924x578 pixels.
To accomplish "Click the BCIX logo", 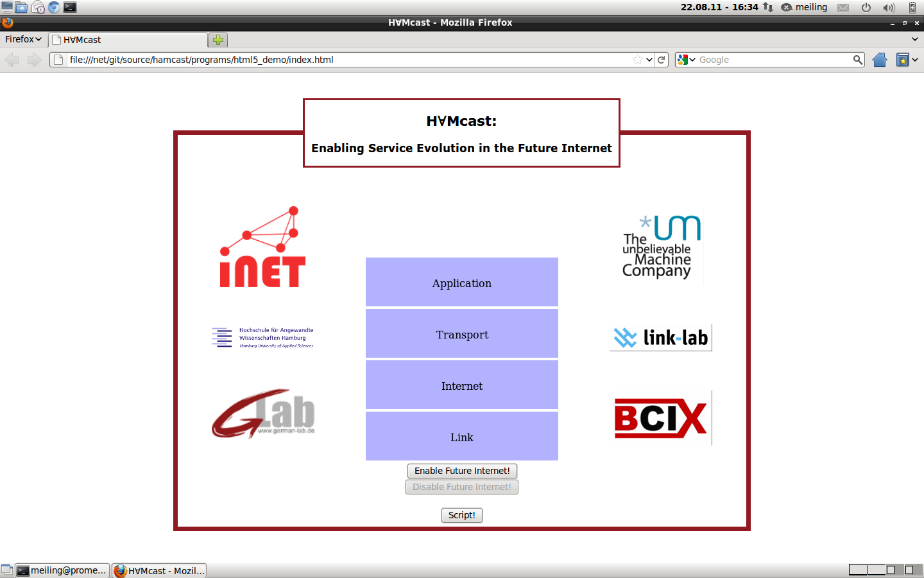I will 661,418.
